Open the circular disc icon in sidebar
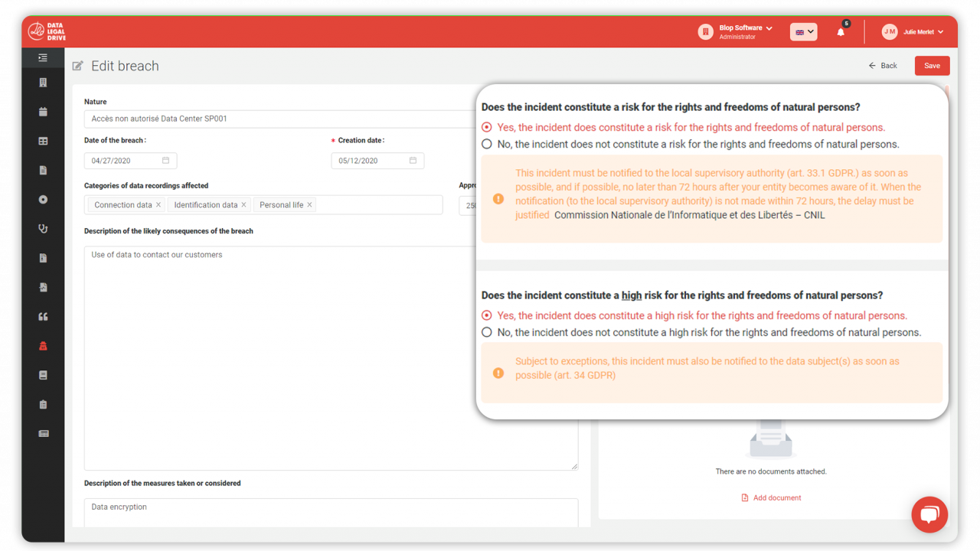980x551 pixels. tap(43, 199)
